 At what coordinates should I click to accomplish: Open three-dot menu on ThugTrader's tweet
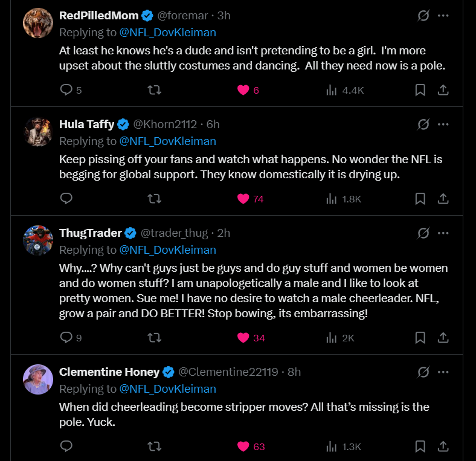coord(443,233)
